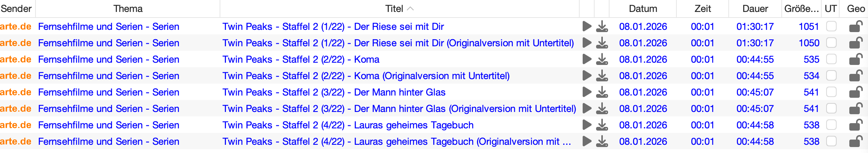The height and width of the screenshot is (153, 868).
Task: Click geo lock icon for Koma 2/22
Action: point(856,59)
